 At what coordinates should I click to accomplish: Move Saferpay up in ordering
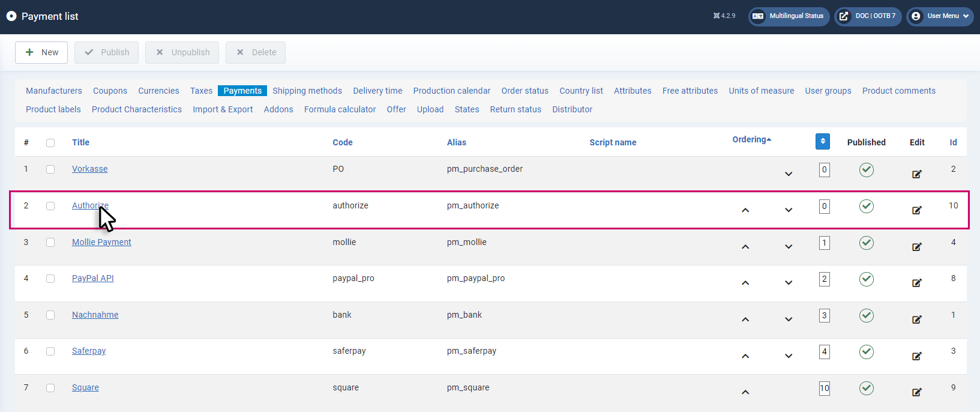(x=745, y=356)
